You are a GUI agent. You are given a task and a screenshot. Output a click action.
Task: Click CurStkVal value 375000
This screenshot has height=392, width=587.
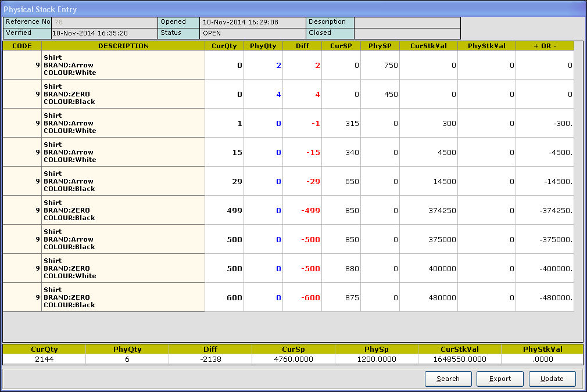[x=429, y=239]
